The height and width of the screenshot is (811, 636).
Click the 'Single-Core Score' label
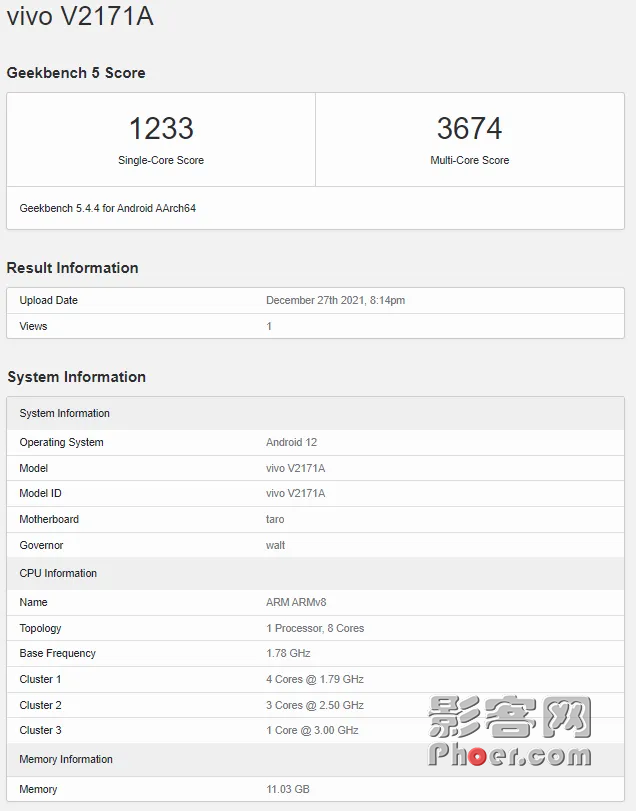[x=161, y=160]
